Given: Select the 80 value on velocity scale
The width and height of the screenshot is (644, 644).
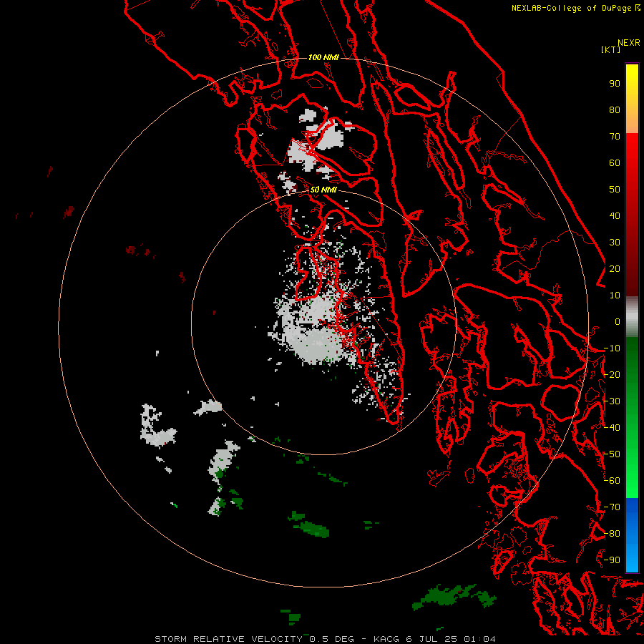Looking at the screenshot, I should tap(615, 110).
